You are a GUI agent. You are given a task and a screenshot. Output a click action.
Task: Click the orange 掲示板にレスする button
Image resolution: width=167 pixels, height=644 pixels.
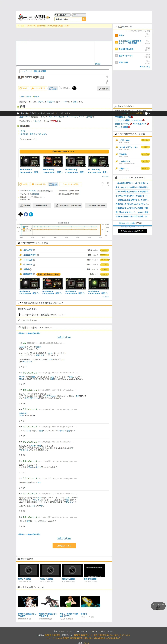click(x=64, y=546)
